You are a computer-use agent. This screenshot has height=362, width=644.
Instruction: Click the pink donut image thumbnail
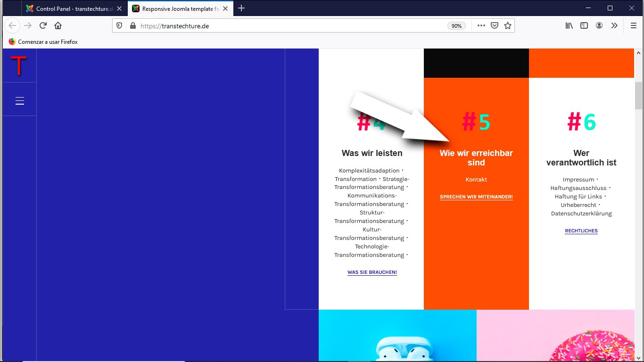pyautogui.click(x=555, y=336)
